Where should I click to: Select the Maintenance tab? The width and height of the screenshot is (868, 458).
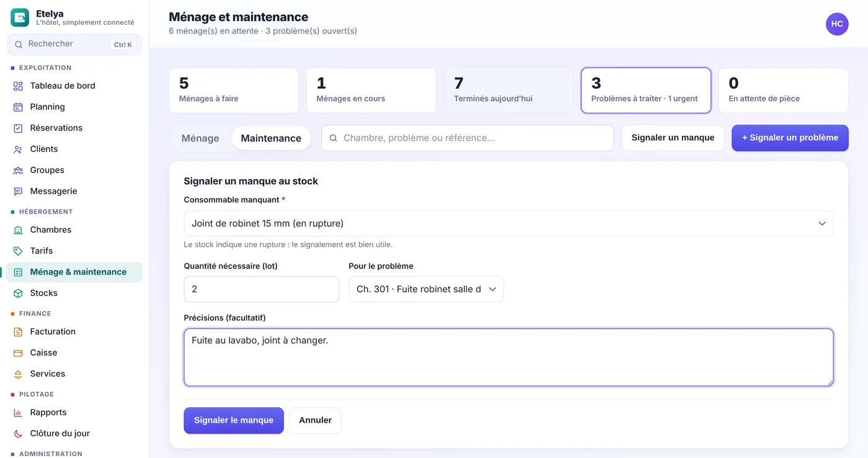pyautogui.click(x=271, y=138)
